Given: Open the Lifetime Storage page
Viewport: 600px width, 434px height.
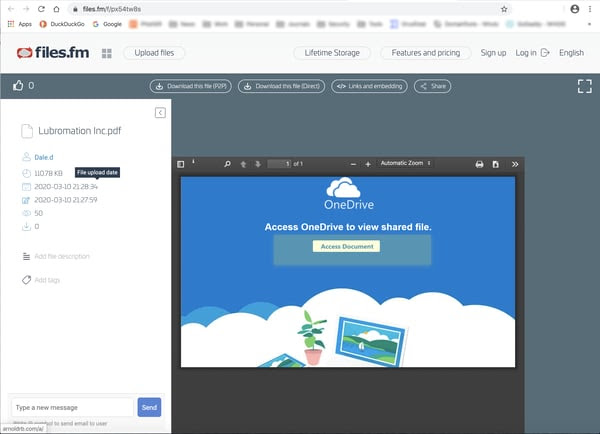Looking at the screenshot, I should click(x=332, y=53).
